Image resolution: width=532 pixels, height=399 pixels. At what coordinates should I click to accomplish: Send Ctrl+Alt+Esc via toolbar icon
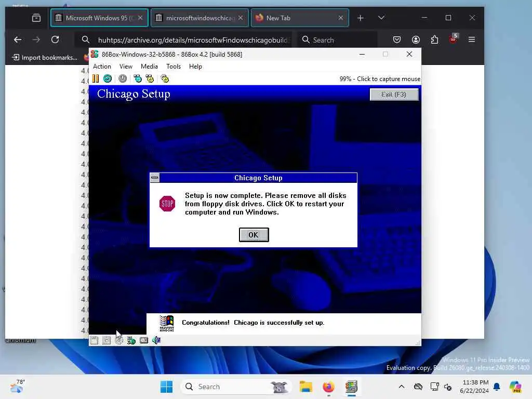coord(150,79)
